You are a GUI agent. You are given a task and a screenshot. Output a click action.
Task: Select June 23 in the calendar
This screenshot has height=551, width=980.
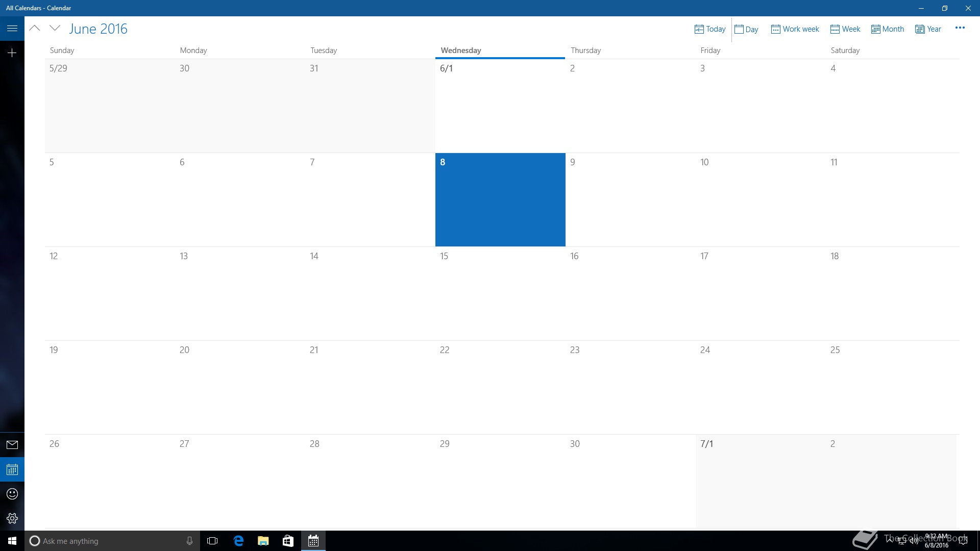[630, 387]
